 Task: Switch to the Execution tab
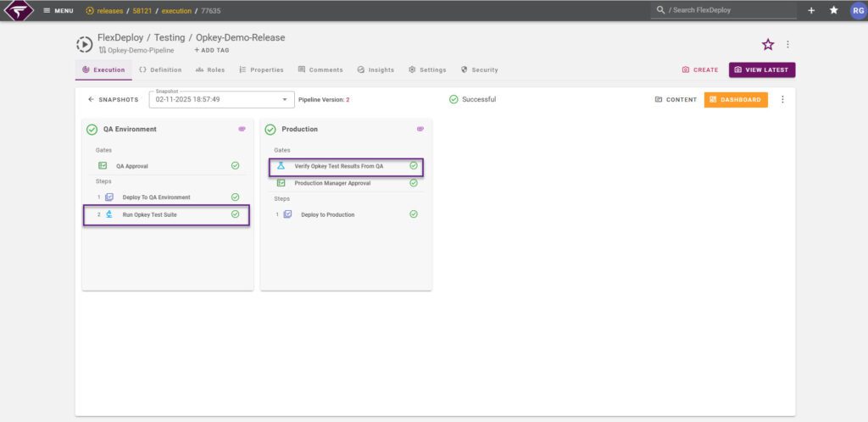pyautogui.click(x=103, y=70)
